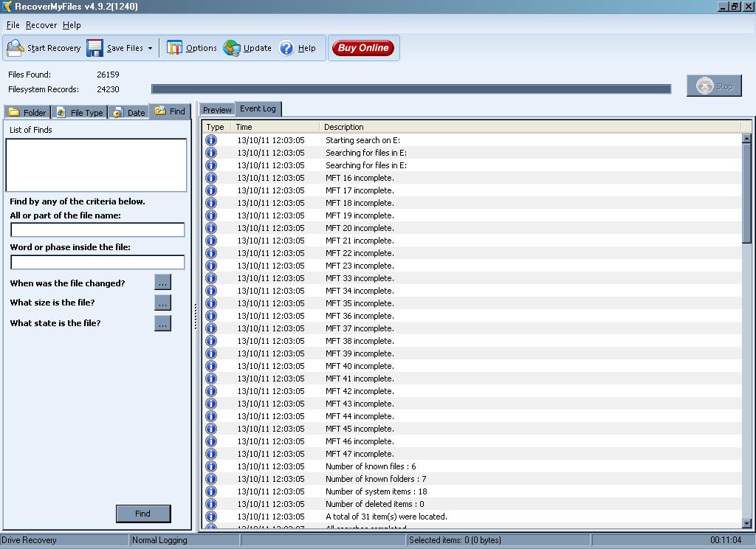
Task: Click the Start Recovery toolbar icon
Action: 16,48
